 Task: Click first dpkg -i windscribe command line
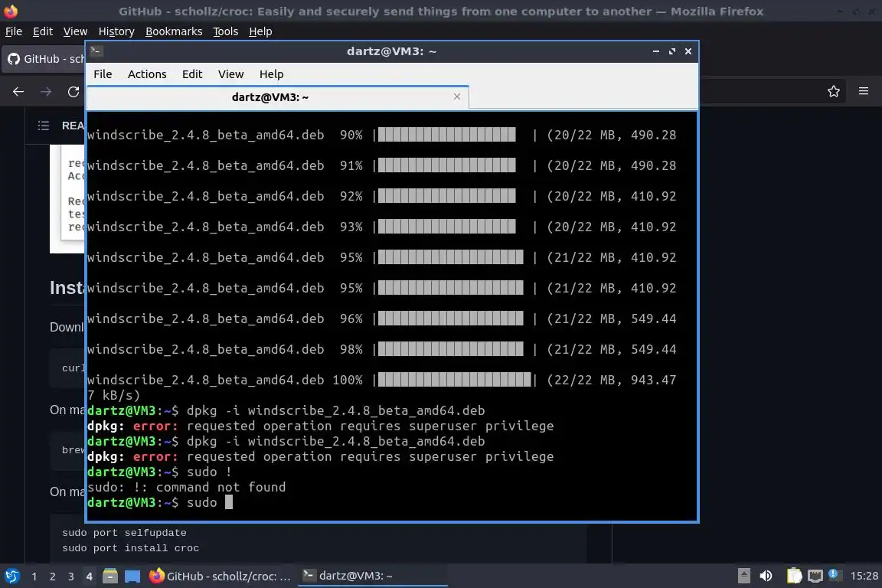(x=286, y=410)
